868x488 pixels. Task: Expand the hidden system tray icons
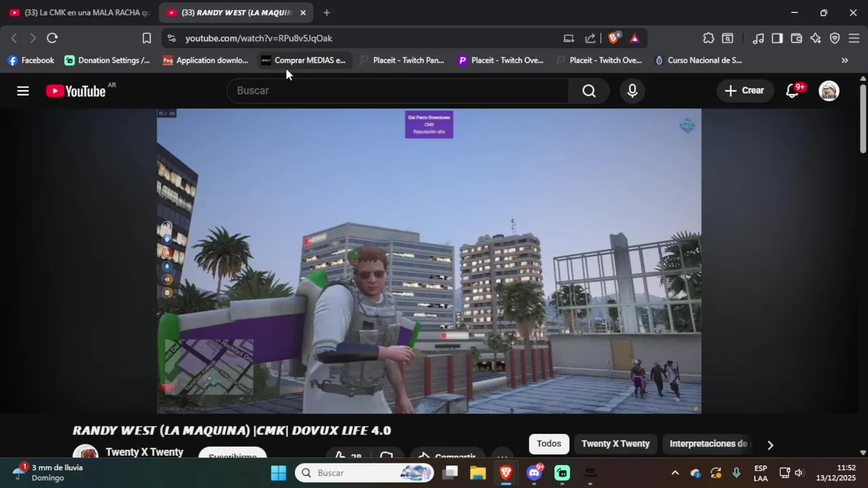pyautogui.click(x=675, y=473)
